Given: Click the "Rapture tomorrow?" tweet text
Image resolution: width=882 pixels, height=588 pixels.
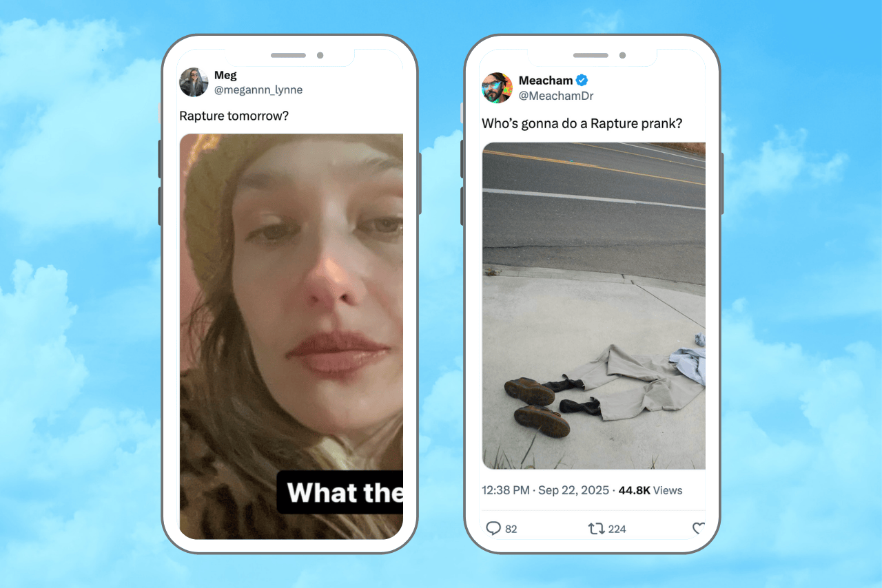Looking at the screenshot, I should point(234,116).
